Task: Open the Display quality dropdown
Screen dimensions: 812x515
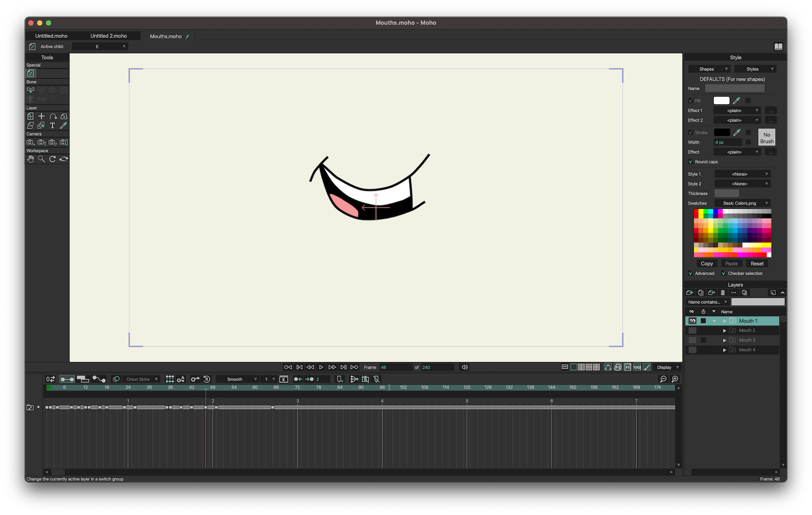Action: pyautogui.click(x=667, y=367)
